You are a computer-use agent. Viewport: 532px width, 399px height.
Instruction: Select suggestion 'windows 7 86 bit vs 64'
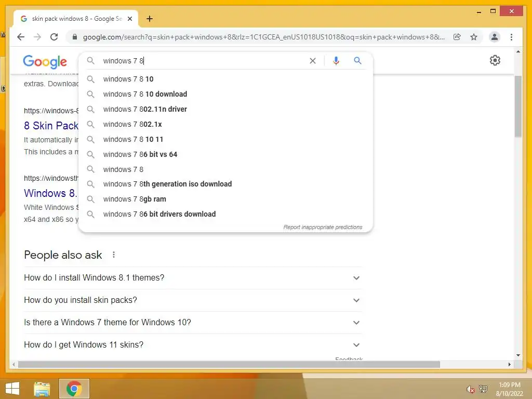point(225,154)
